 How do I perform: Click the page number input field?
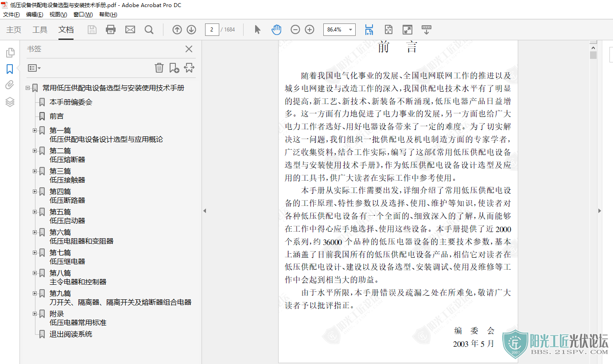pyautogui.click(x=212, y=30)
